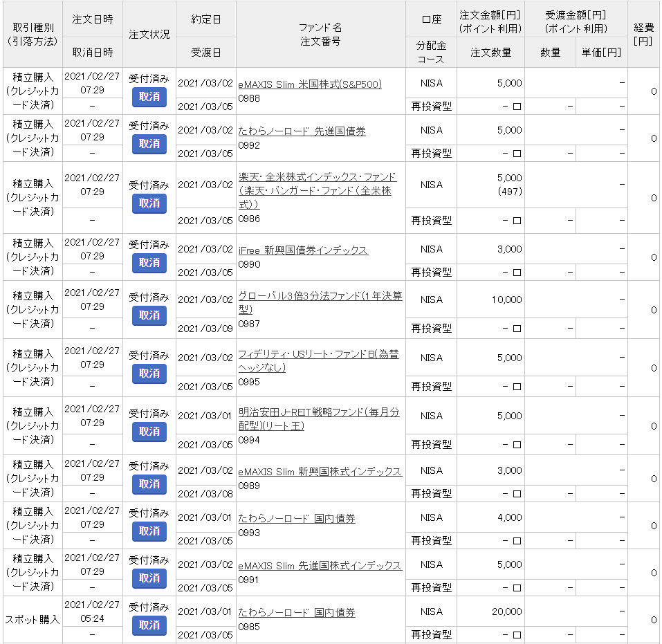The width and height of the screenshot is (662, 644).
Task: Cancel the eMAXIS Slim 米国株式(S&P500) order
Action: click(x=149, y=97)
